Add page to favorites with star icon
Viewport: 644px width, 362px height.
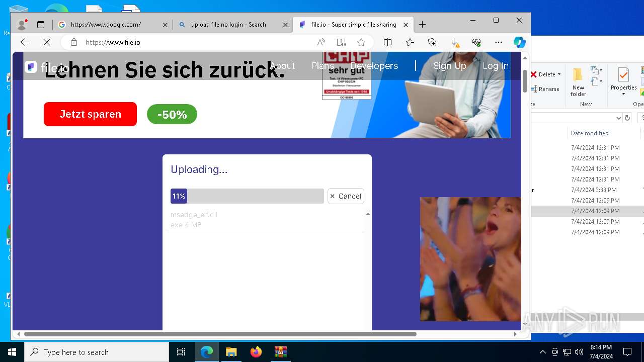[x=361, y=42]
